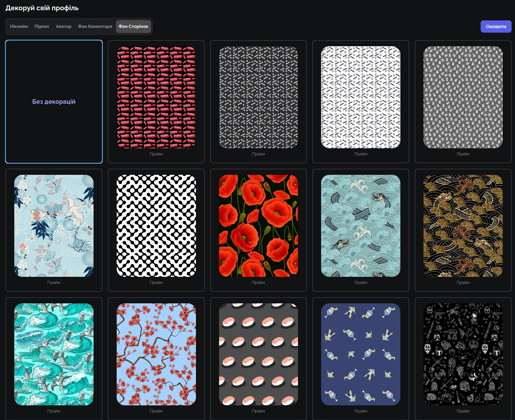The image size is (515, 420).
Task: Select the cherry blossom branches background
Action: pyautogui.click(x=156, y=354)
